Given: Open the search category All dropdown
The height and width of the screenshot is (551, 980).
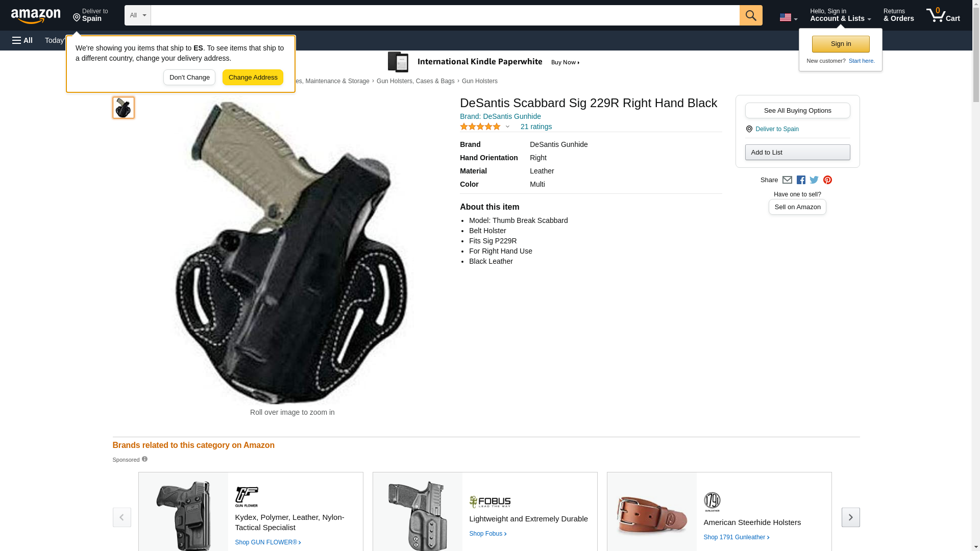Looking at the screenshot, I should click(x=138, y=15).
